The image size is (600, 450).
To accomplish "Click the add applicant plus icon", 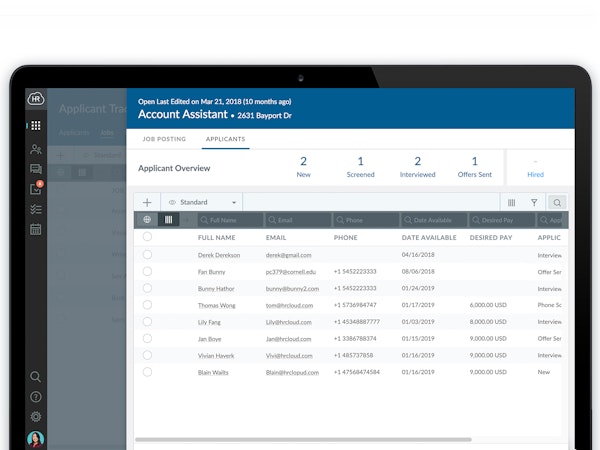I will click(147, 202).
